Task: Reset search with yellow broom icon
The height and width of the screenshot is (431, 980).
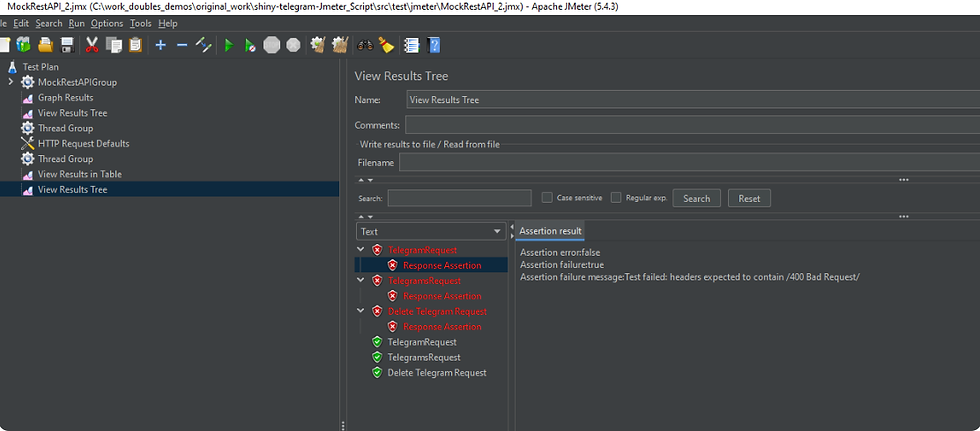Action: tap(386, 45)
